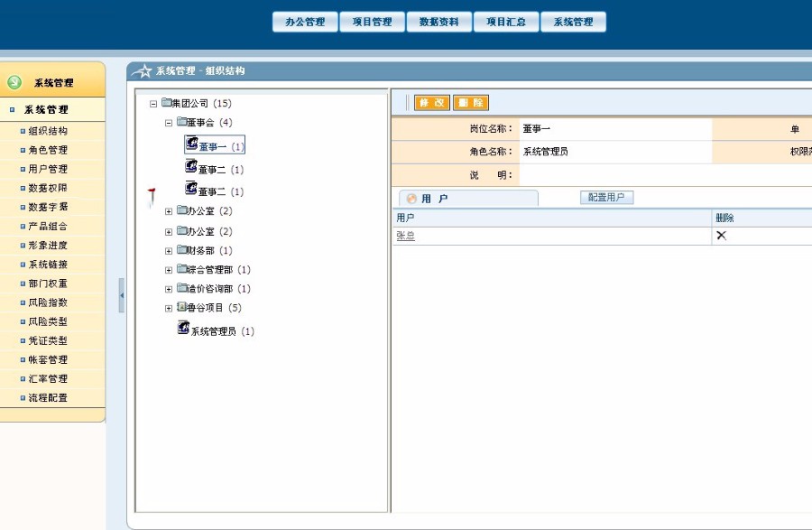Open the 张总 user link
This screenshot has height=530, width=812.
click(x=405, y=236)
